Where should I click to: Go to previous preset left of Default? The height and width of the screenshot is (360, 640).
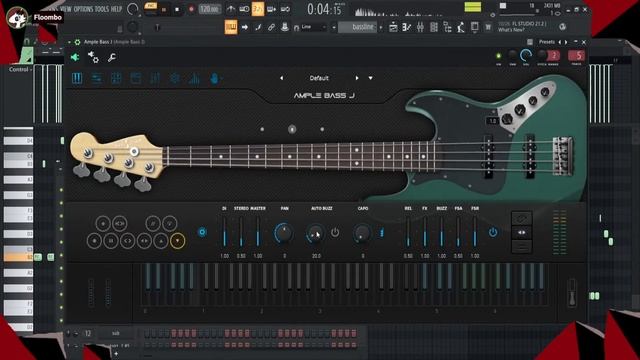coord(281,78)
